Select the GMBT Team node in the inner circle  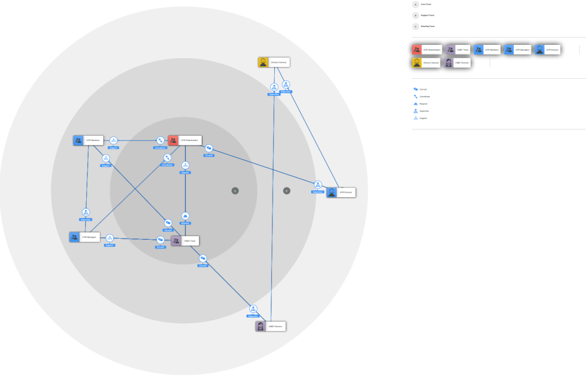(x=185, y=241)
